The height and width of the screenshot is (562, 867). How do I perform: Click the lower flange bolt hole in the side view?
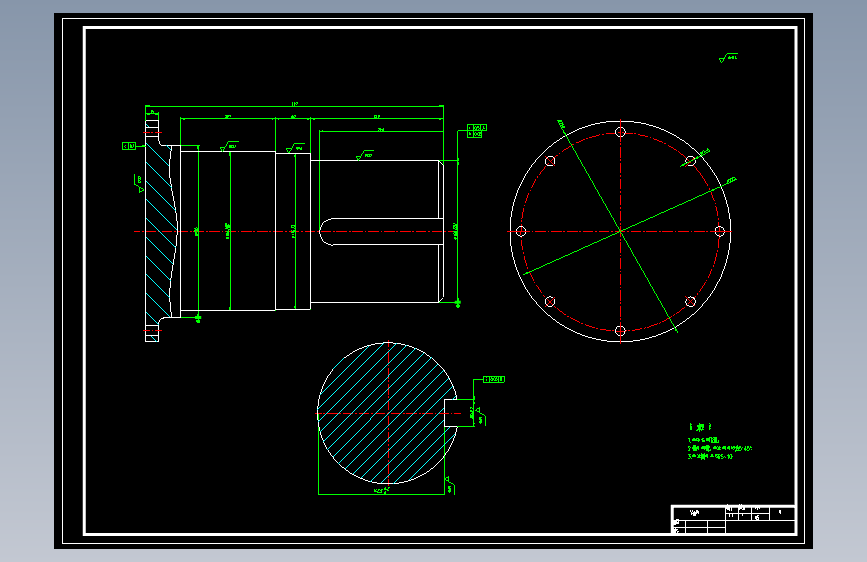(x=152, y=330)
